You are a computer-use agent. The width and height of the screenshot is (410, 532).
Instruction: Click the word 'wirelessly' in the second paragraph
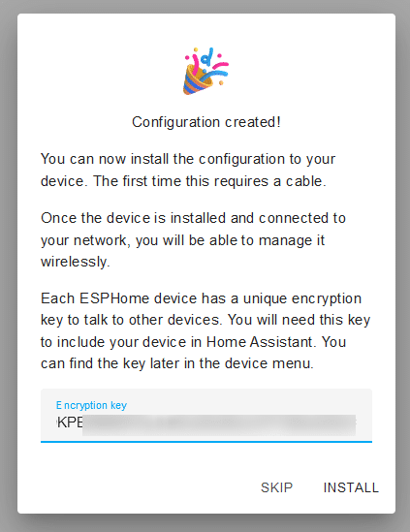(x=74, y=262)
